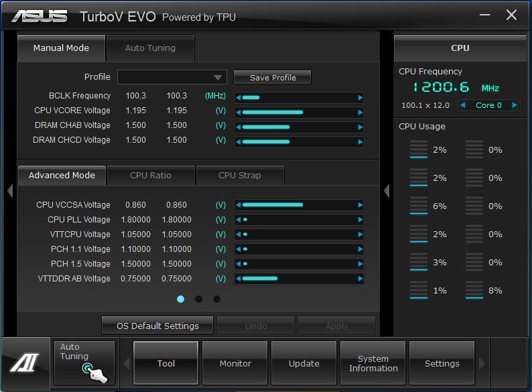Image resolution: width=532 pixels, height=392 pixels.
Task: Click the BCLK Frequency target value 100.3
Action: coord(176,96)
